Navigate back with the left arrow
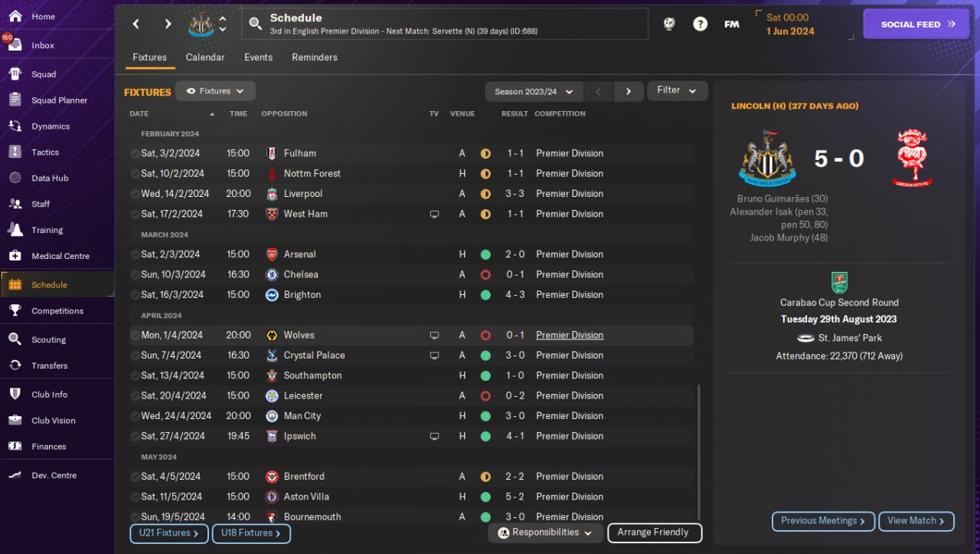The height and width of the screenshot is (554, 980). [x=136, y=24]
